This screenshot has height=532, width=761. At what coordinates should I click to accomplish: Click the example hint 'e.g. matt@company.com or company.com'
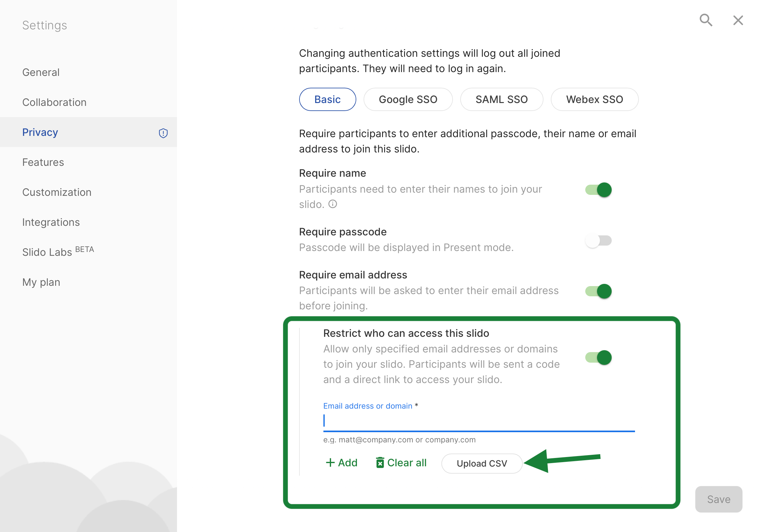click(x=399, y=440)
